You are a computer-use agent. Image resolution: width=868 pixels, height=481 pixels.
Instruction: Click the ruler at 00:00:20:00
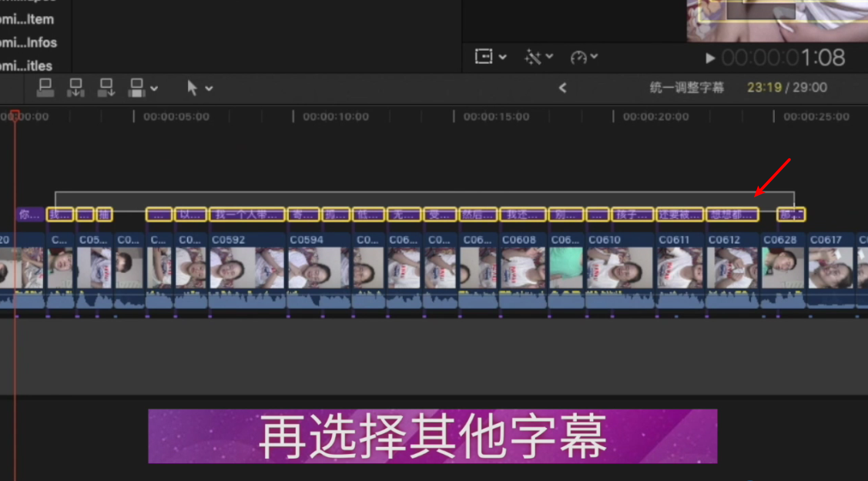(x=656, y=117)
